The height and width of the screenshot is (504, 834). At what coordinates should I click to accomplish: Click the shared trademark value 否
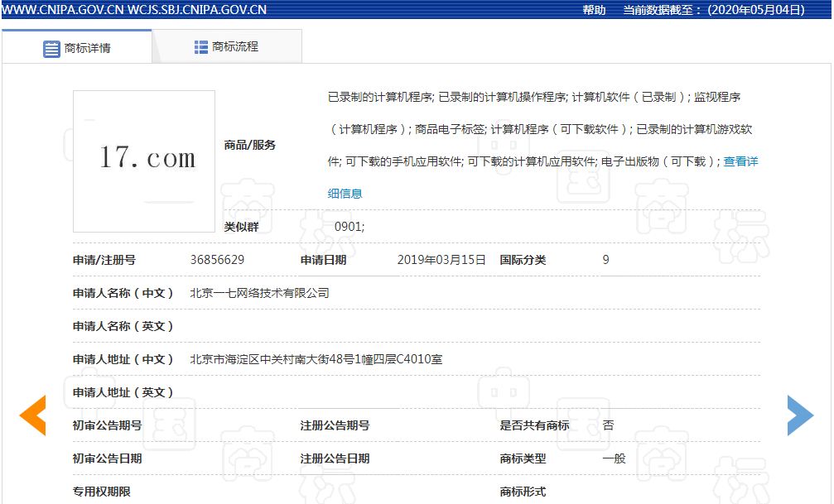coord(608,425)
